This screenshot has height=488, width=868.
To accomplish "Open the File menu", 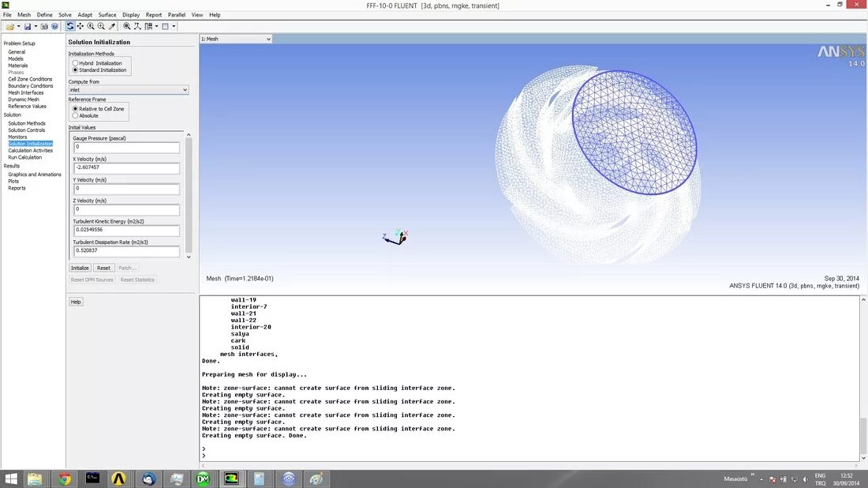I will 7,15.
